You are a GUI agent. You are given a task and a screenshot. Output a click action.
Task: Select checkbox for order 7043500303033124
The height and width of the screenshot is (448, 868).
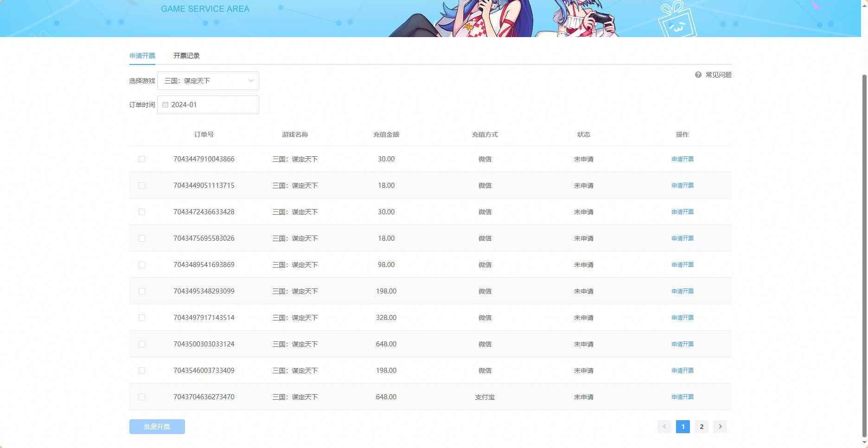[142, 344]
